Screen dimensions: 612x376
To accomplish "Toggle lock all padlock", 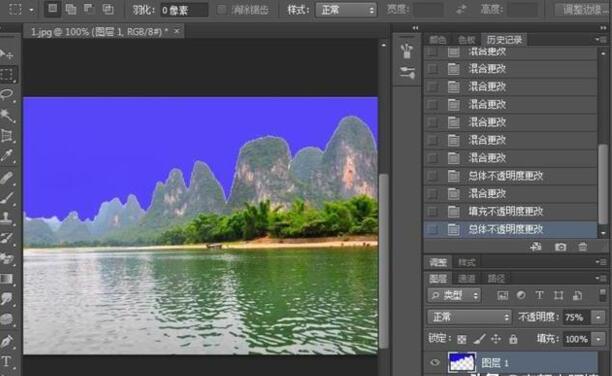I will [x=513, y=339].
